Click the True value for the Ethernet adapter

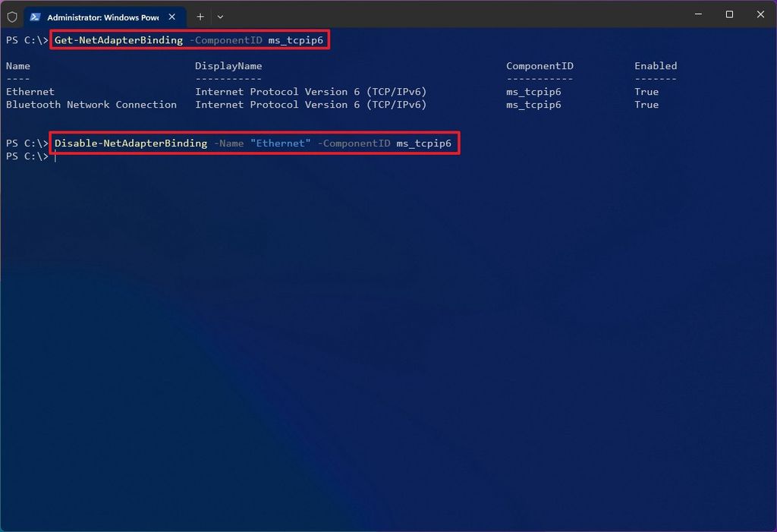(646, 91)
